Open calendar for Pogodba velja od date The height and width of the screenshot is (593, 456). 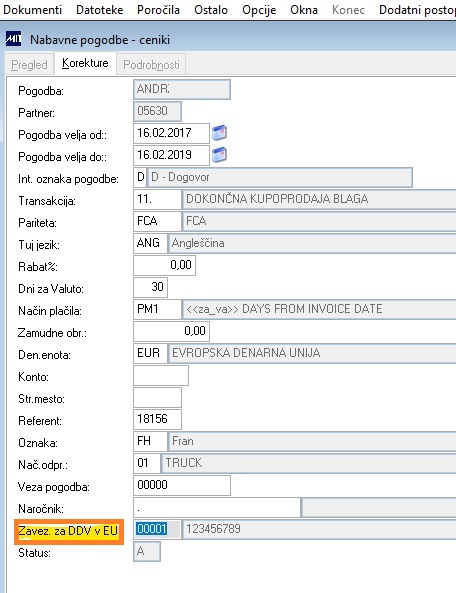[x=219, y=133]
